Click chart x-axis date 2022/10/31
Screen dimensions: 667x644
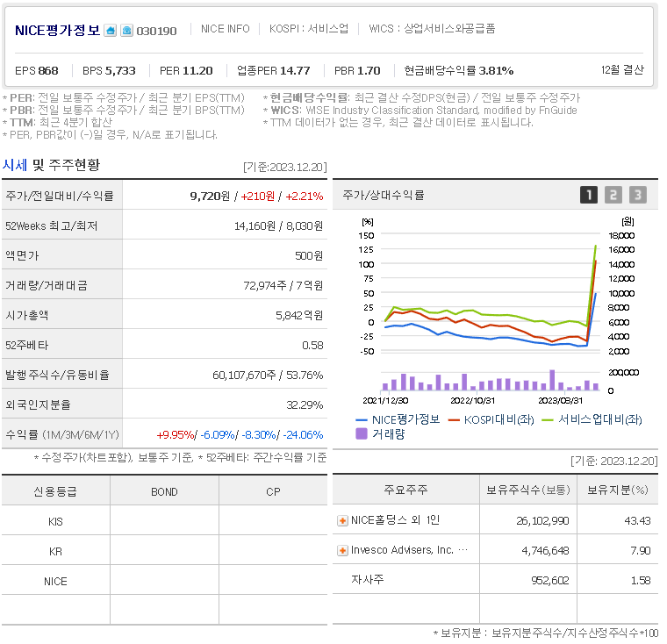[472, 401]
